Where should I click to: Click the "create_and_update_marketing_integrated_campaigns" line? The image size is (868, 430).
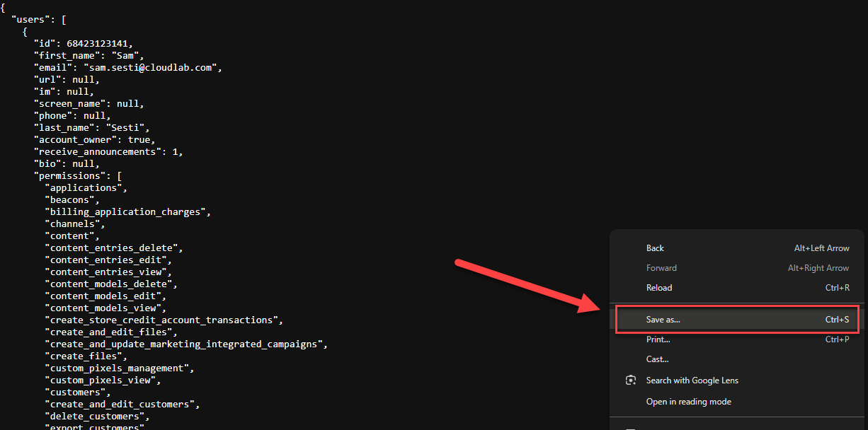point(185,344)
